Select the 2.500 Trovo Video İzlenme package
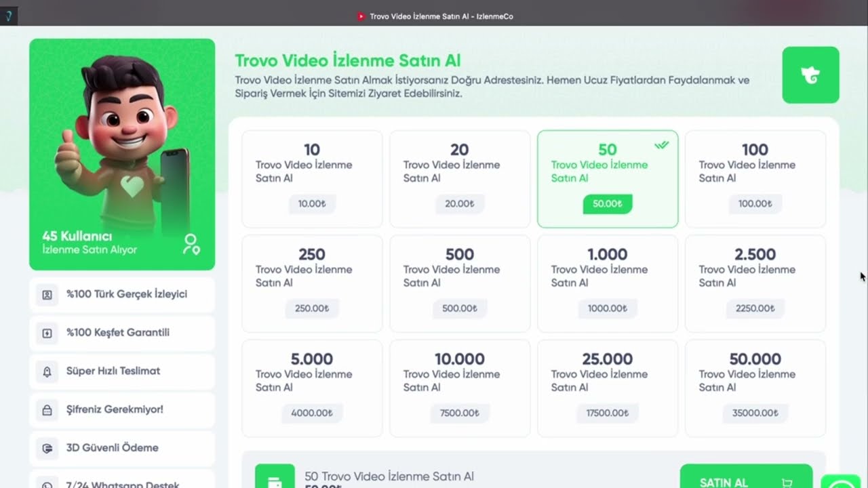The image size is (868, 488). pyautogui.click(x=755, y=283)
